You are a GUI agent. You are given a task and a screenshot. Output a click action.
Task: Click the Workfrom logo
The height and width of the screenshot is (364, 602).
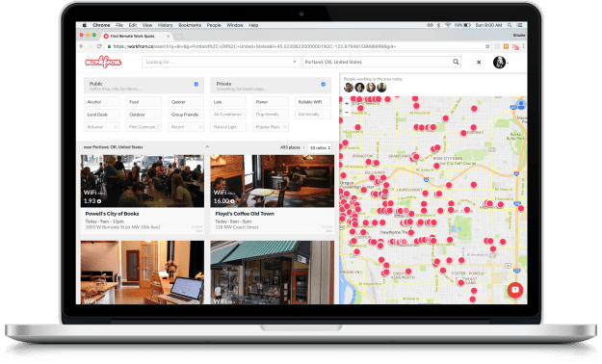pos(103,62)
